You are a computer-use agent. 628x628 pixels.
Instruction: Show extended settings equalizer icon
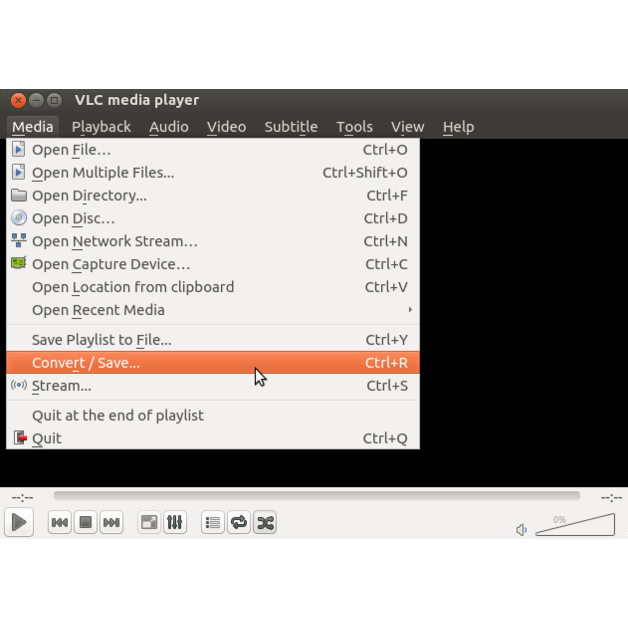(x=175, y=522)
